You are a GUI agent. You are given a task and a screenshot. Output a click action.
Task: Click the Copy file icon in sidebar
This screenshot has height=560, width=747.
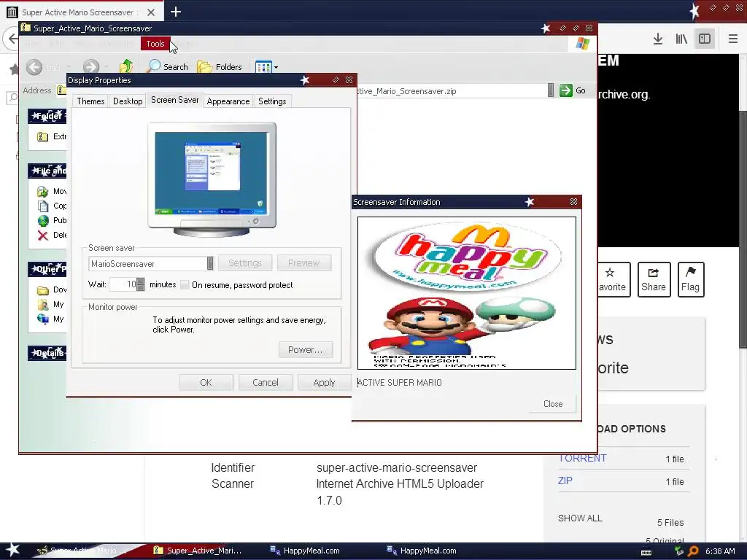(43, 206)
